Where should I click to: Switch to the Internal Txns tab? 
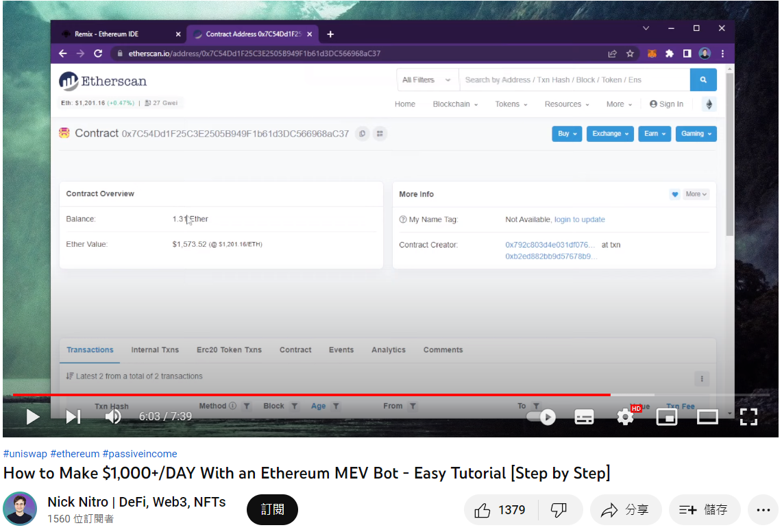[155, 350]
